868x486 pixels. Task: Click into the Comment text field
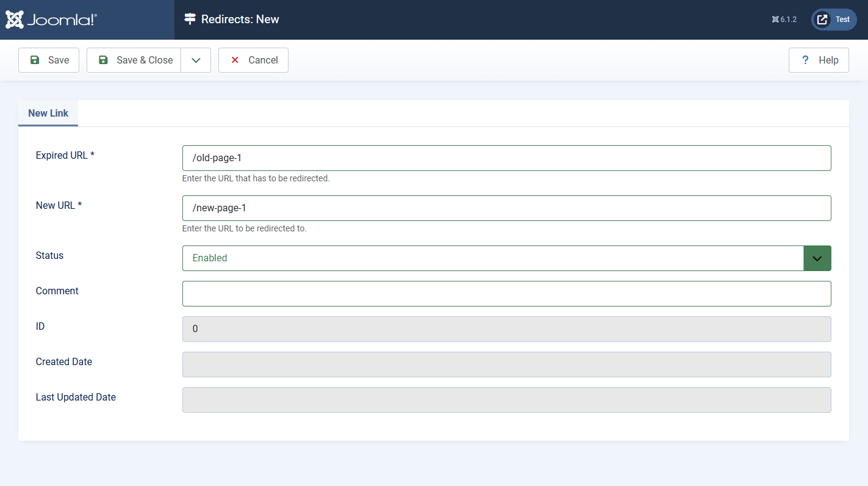pos(507,294)
